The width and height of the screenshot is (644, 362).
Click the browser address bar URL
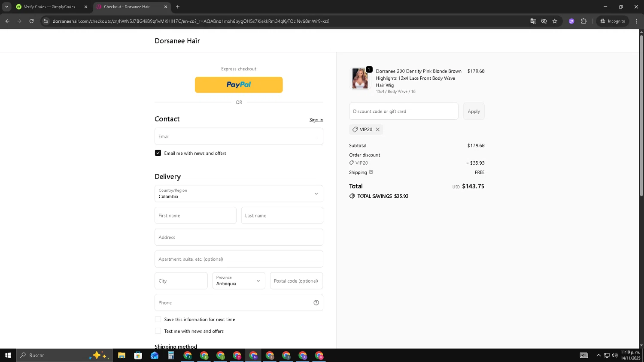pyautogui.click(x=191, y=21)
